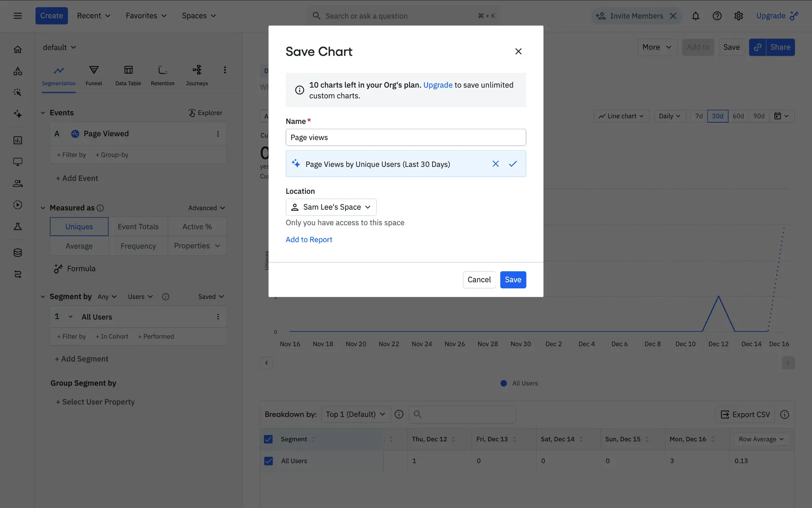
Task: Accept the AI suggested chart name checkmark
Action: coord(513,164)
